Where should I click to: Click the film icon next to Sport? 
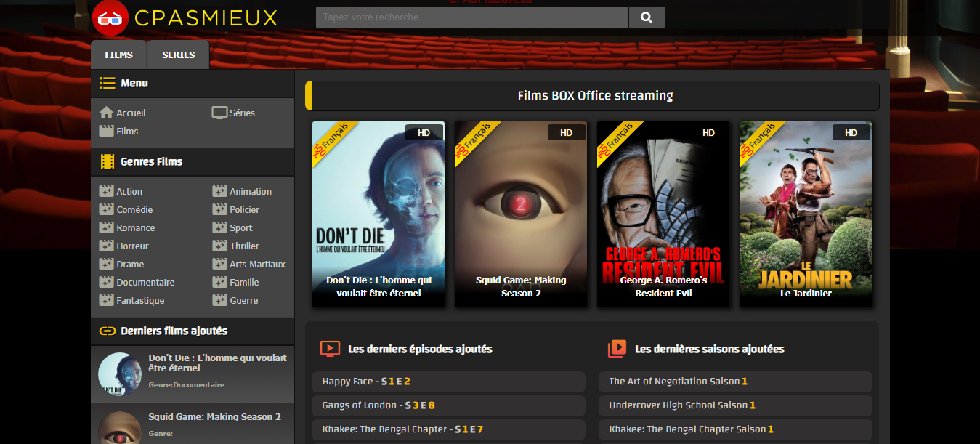pyautogui.click(x=219, y=227)
